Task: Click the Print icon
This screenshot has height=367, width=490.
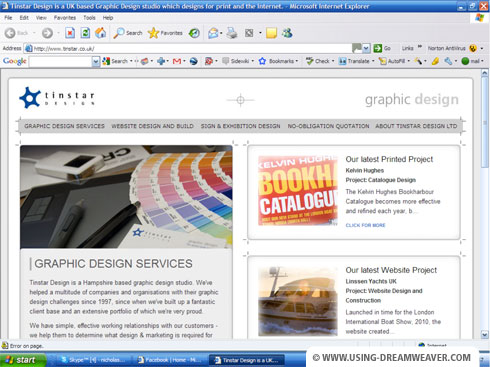Action: tap(232, 33)
